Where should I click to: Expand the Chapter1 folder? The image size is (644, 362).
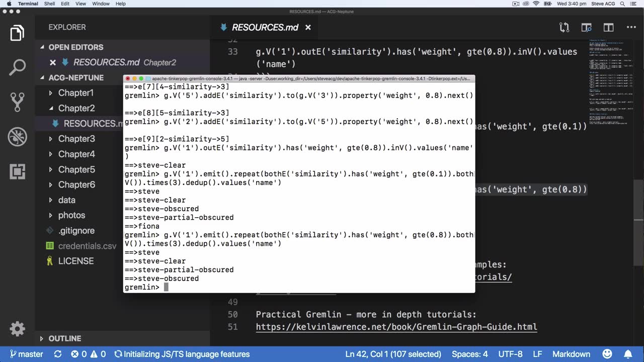coord(75,93)
